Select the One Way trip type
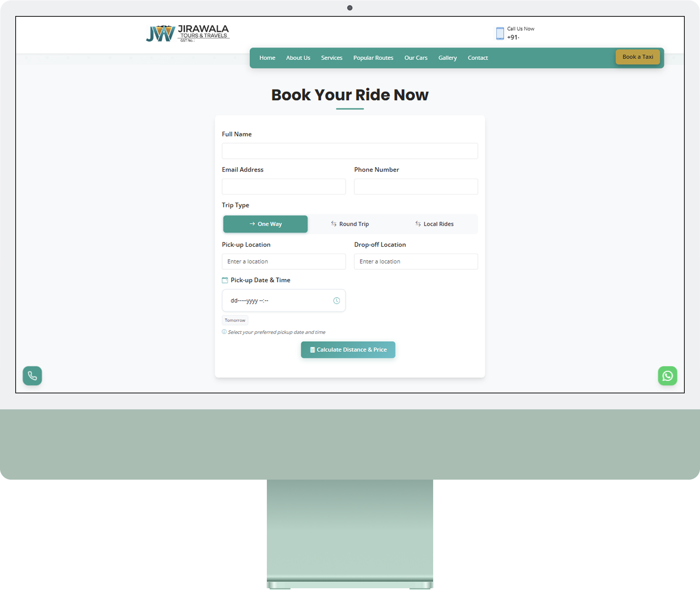 pyautogui.click(x=265, y=224)
